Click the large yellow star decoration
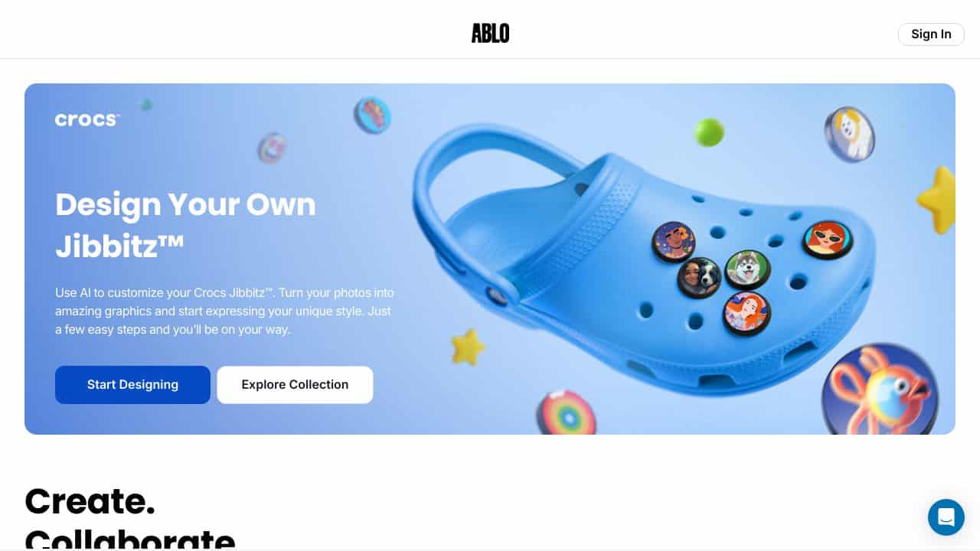 [x=937, y=201]
